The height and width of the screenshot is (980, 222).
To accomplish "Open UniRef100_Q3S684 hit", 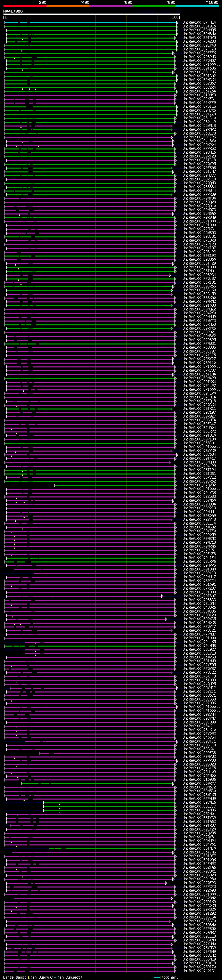I will click(x=199, y=455).
